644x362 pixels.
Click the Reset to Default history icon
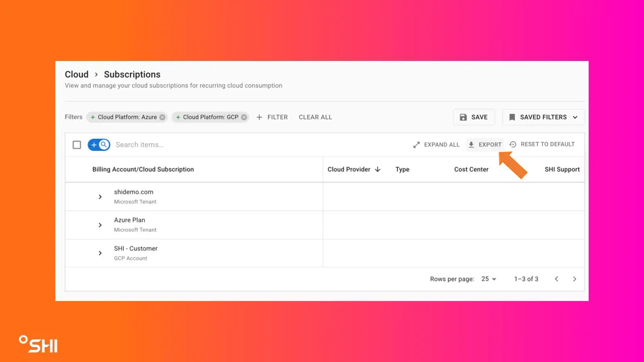tap(513, 145)
